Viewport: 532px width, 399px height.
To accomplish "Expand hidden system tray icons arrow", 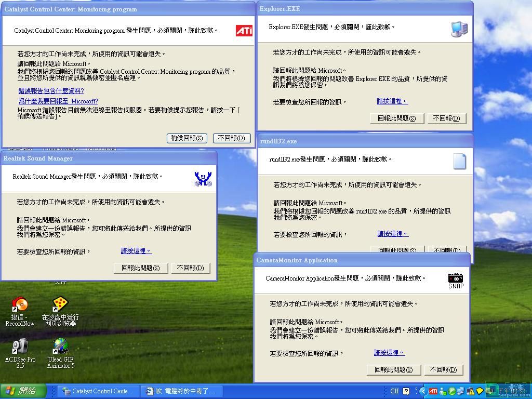I will (423, 391).
